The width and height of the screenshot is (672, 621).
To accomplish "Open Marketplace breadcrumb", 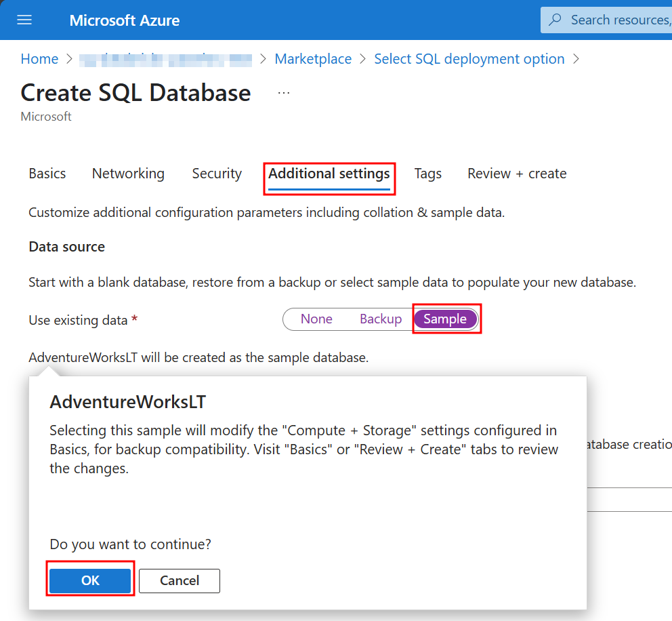I will pos(313,59).
